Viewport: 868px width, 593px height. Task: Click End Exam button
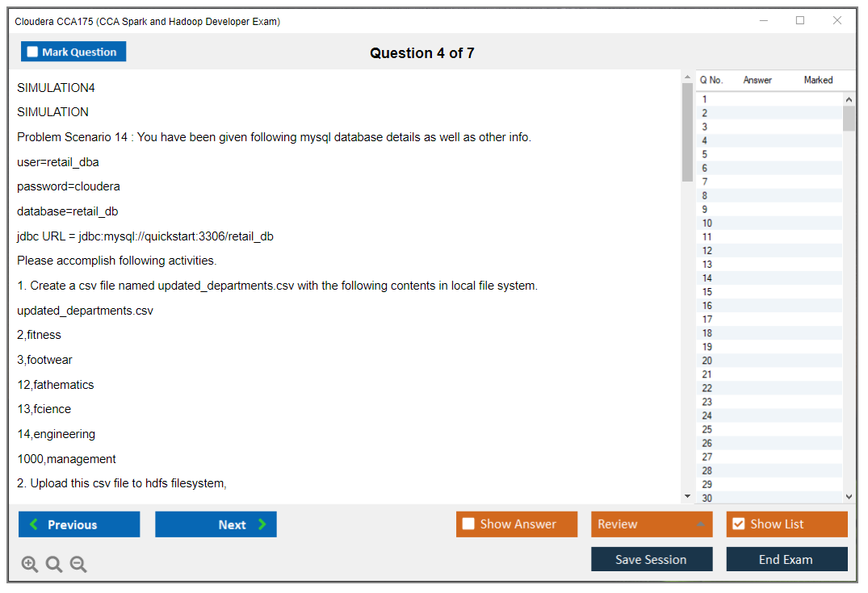pyautogui.click(x=786, y=559)
